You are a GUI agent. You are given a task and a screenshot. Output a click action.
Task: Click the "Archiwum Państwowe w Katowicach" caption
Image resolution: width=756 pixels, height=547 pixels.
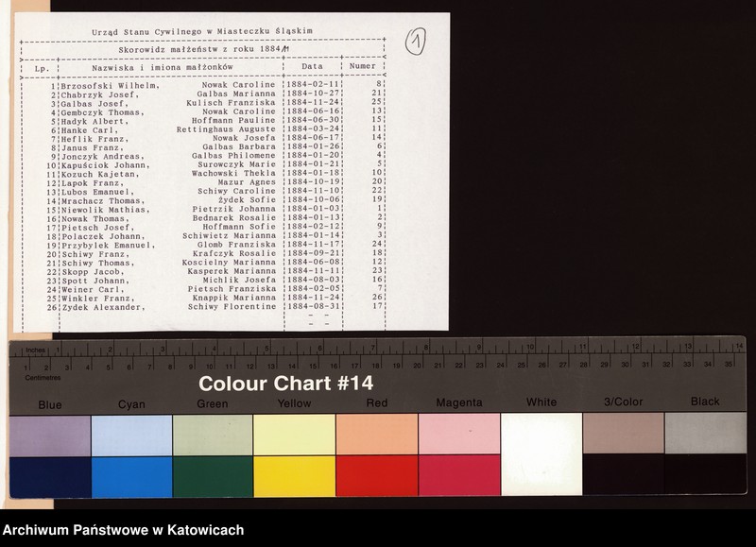coord(124,530)
